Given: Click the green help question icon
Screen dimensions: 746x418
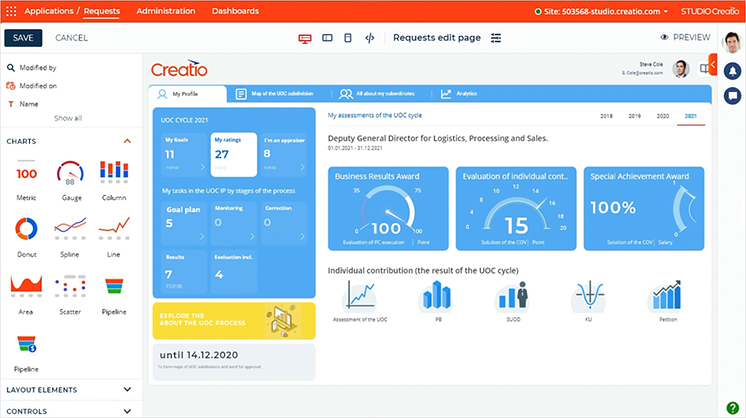Looking at the screenshot, I should tap(733, 408).
